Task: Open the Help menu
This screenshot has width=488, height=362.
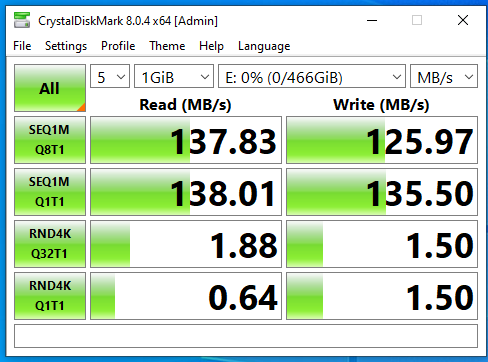Action: pos(211,46)
